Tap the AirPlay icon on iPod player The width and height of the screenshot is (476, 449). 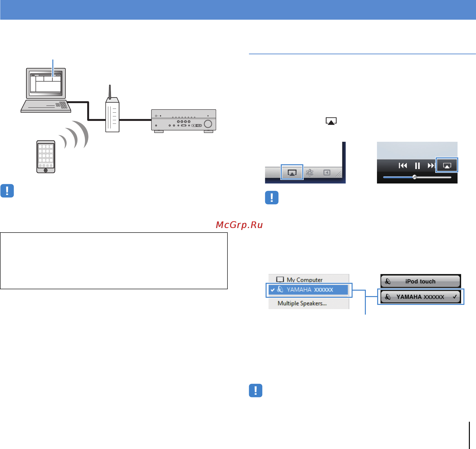click(447, 165)
